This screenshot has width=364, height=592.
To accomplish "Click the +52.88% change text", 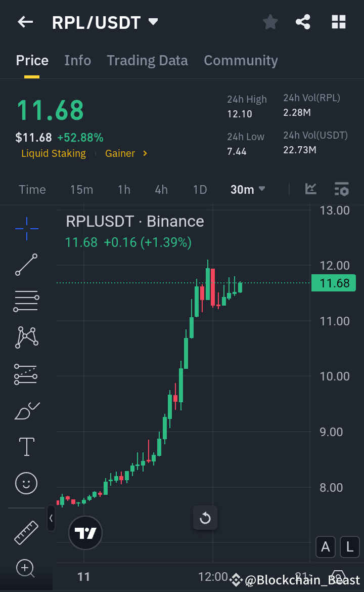I will point(80,138).
